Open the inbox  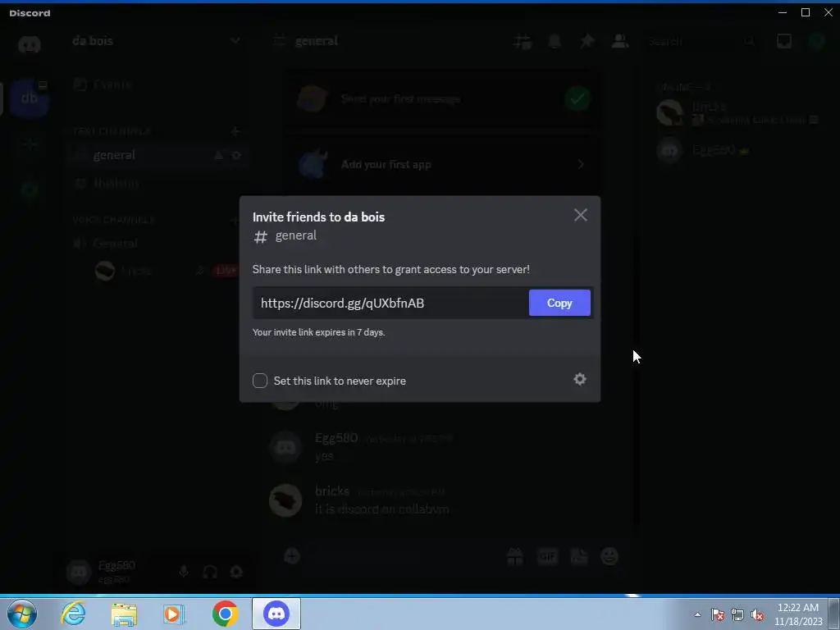point(783,41)
